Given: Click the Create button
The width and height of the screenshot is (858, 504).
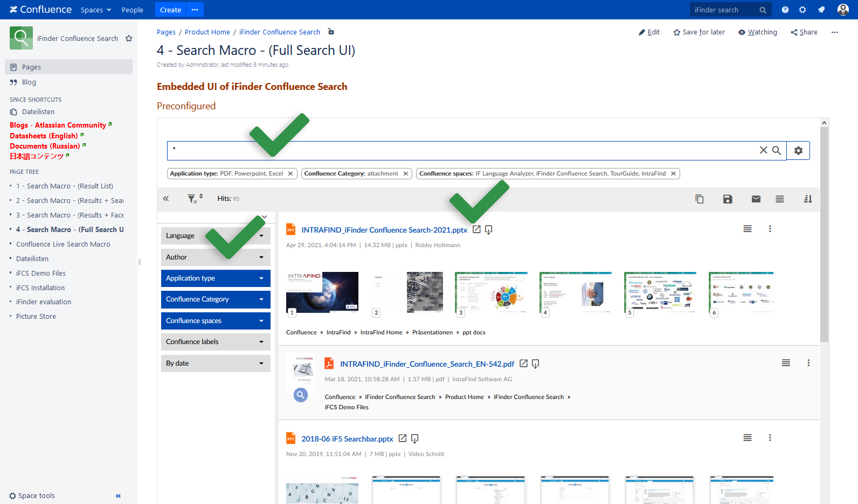Looking at the screenshot, I should click(x=170, y=10).
